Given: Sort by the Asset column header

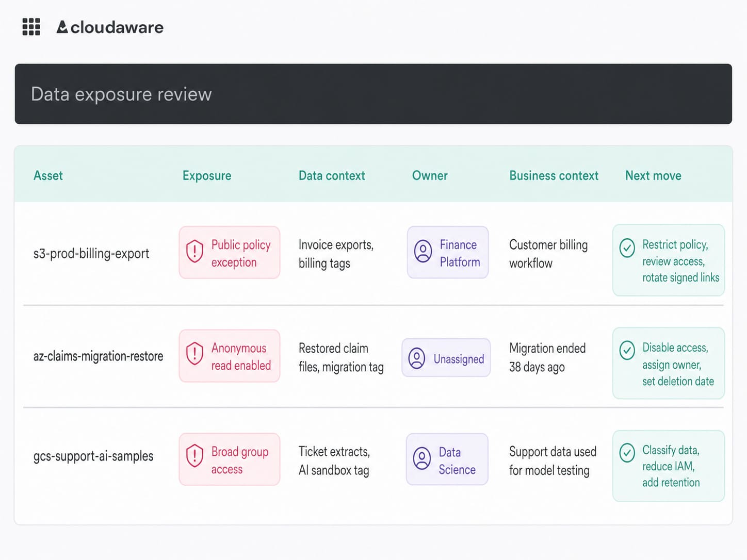Looking at the screenshot, I should pos(48,176).
